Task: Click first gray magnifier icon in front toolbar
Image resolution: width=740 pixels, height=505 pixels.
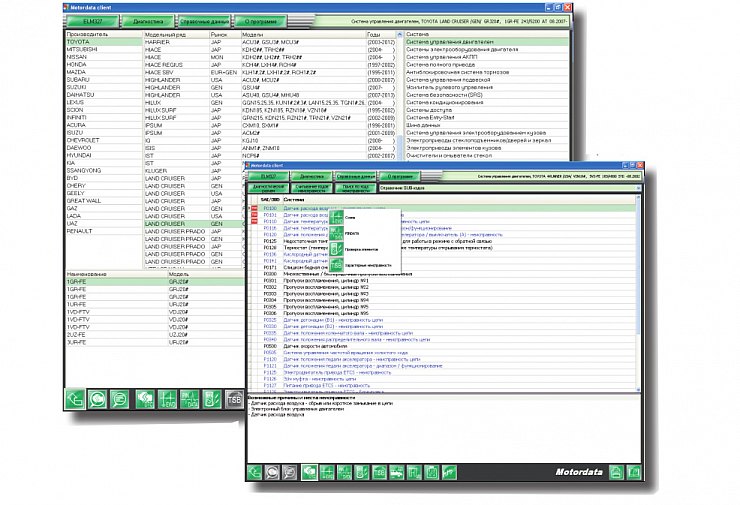Action: (x=272, y=472)
